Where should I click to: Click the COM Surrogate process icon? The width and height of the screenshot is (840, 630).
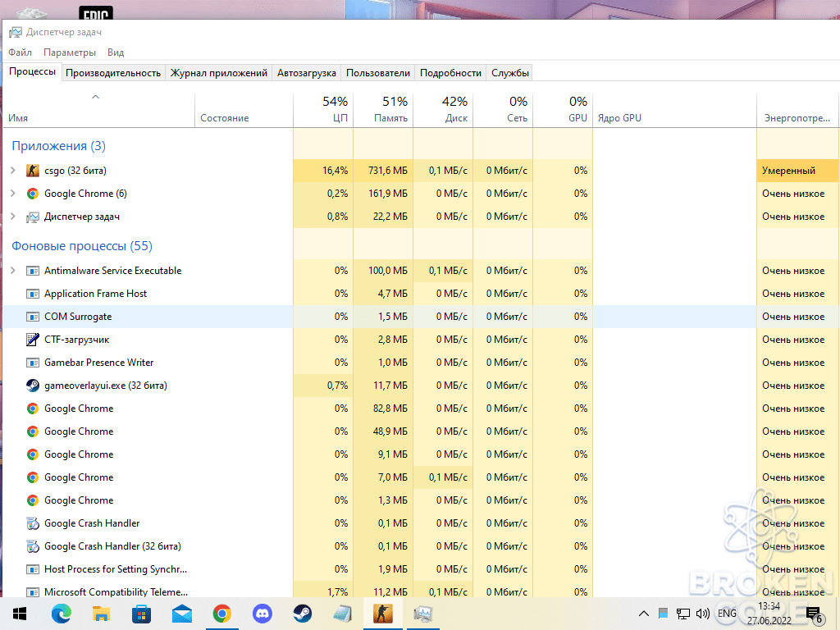point(33,317)
